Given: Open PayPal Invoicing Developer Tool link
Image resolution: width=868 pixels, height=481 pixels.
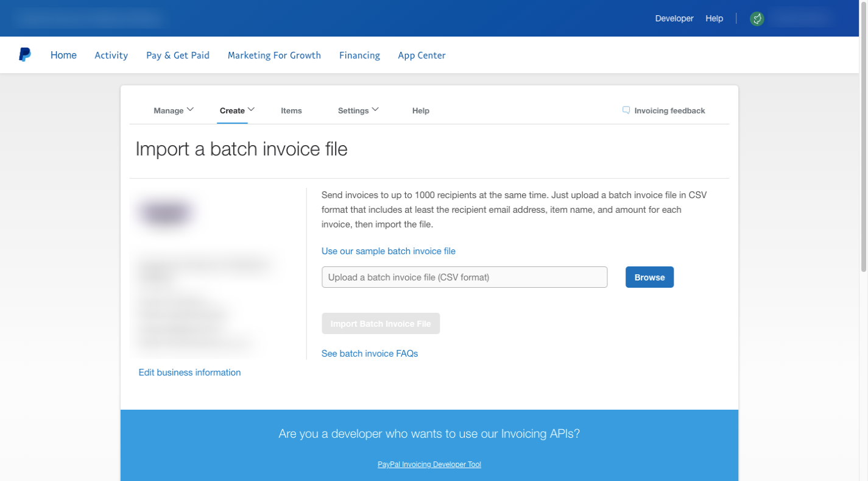Looking at the screenshot, I should [x=429, y=465].
